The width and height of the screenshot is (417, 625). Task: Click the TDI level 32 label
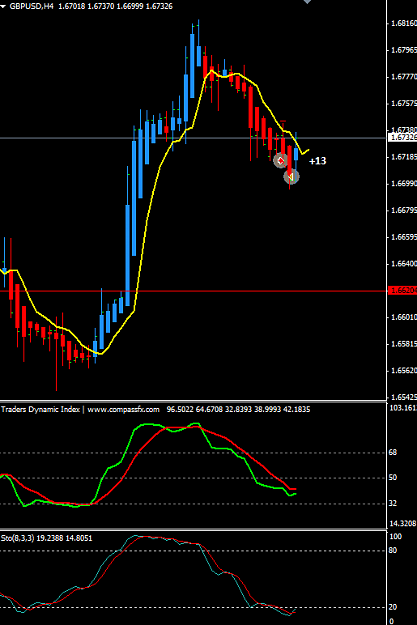coord(393,503)
